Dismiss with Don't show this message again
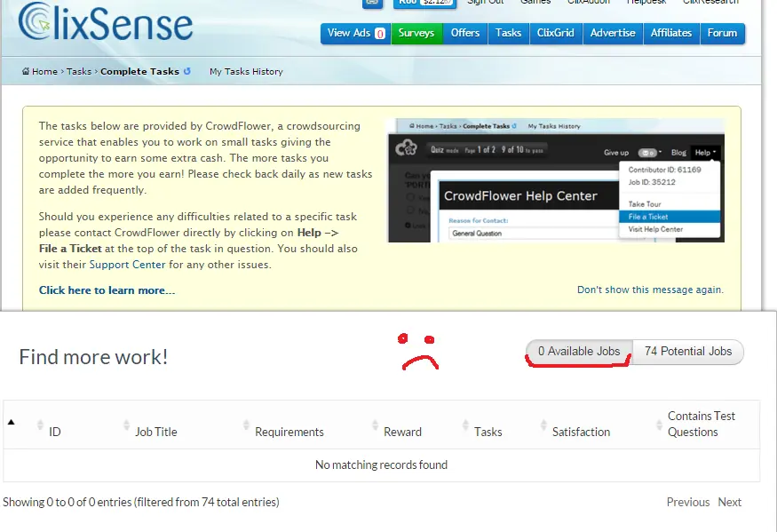777x532 pixels. tap(650, 290)
